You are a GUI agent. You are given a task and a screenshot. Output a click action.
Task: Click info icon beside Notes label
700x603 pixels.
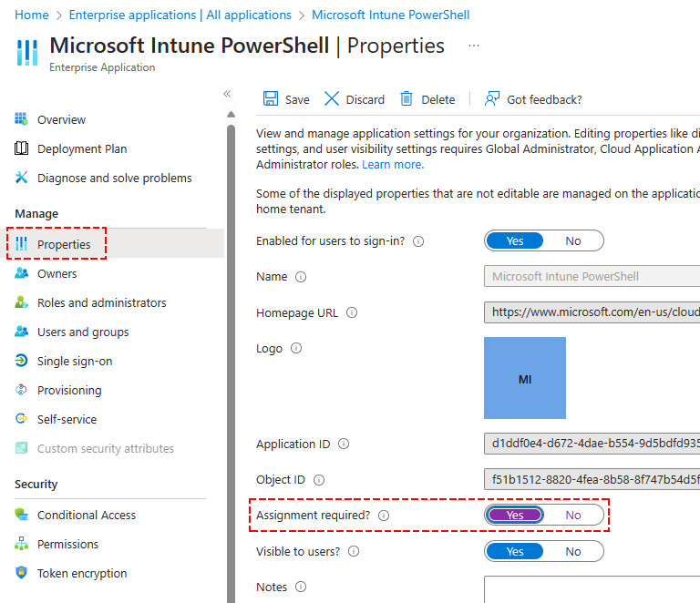click(301, 587)
